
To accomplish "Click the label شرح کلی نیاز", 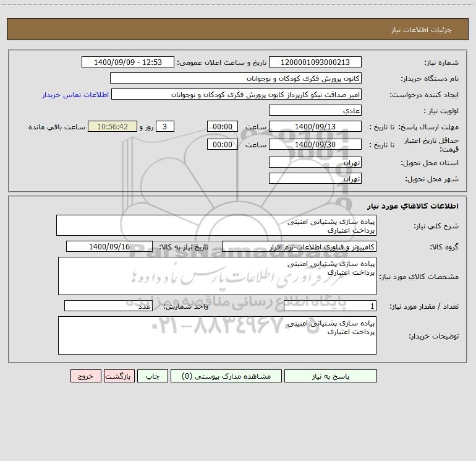I will (x=436, y=226).
